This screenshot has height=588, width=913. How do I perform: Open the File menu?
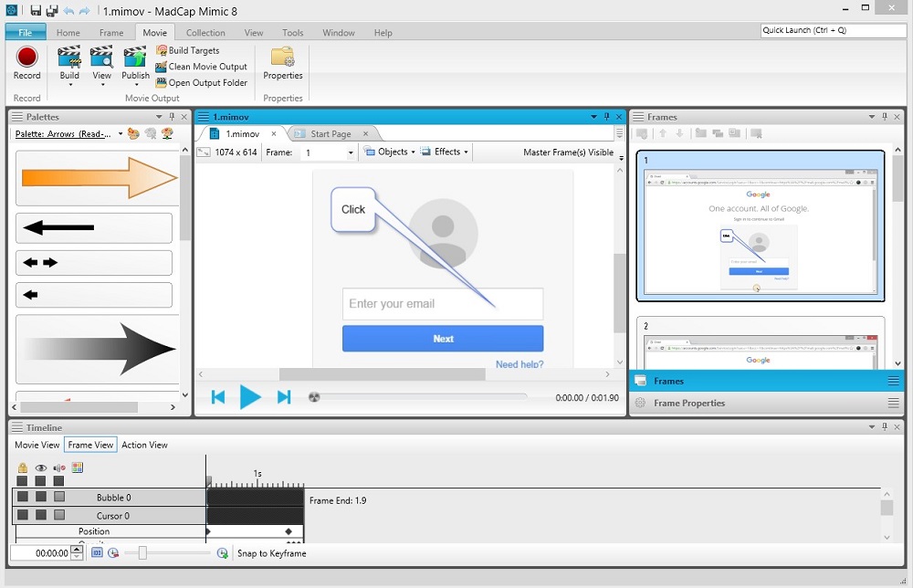click(x=25, y=33)
